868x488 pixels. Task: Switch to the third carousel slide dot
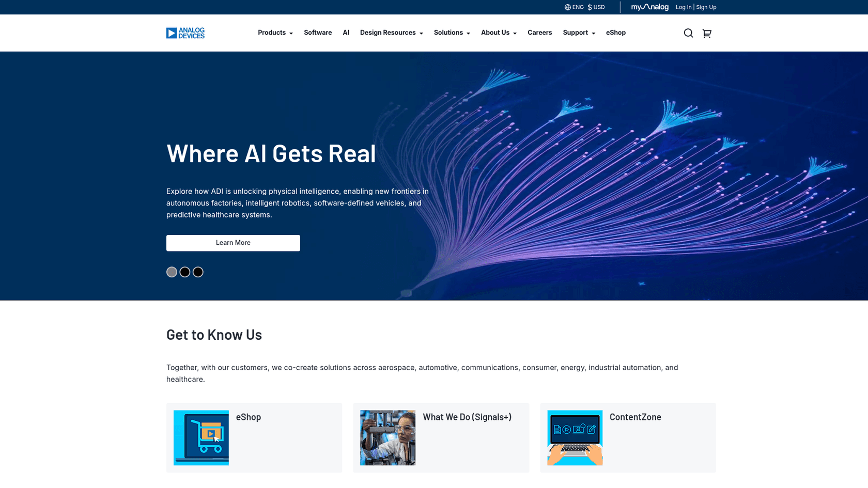pyautogui.click(x=198, y=272)
